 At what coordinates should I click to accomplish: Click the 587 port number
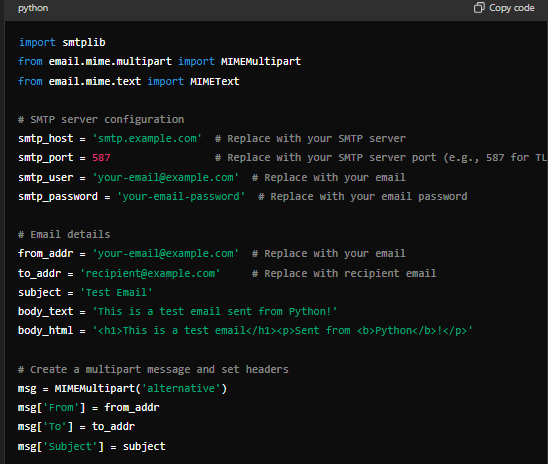101,158
